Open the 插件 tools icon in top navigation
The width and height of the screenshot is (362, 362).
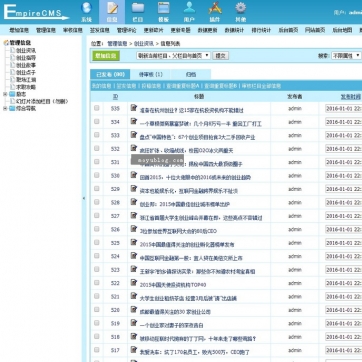point(215,8)
